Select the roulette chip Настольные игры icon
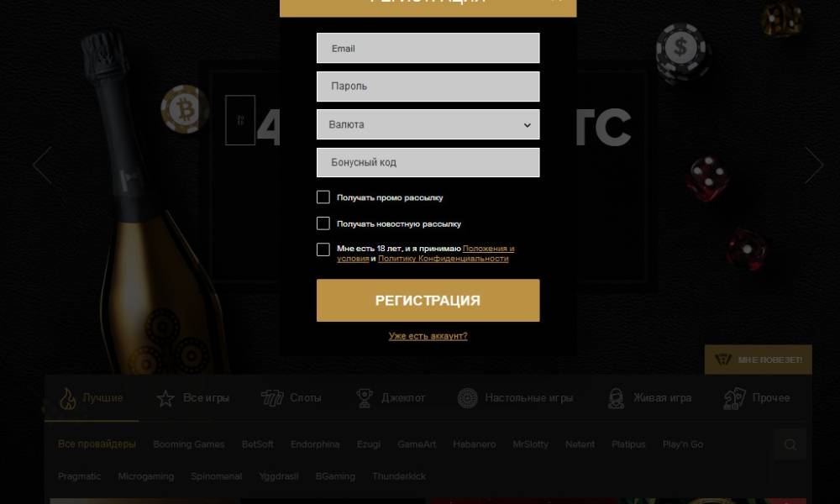 468,398
